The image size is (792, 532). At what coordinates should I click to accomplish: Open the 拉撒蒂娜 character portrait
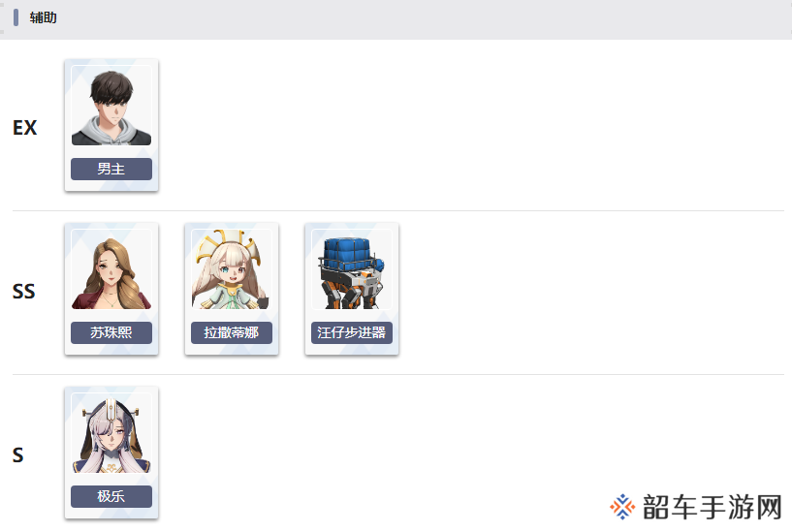232,269
